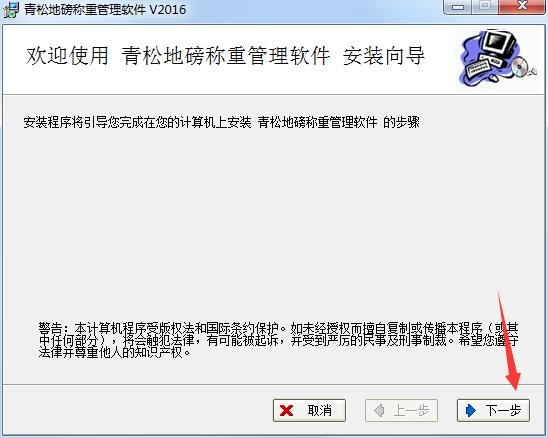Click the blue arrow icon on the Next button
The image size is (548, 438).
[471, 410]
